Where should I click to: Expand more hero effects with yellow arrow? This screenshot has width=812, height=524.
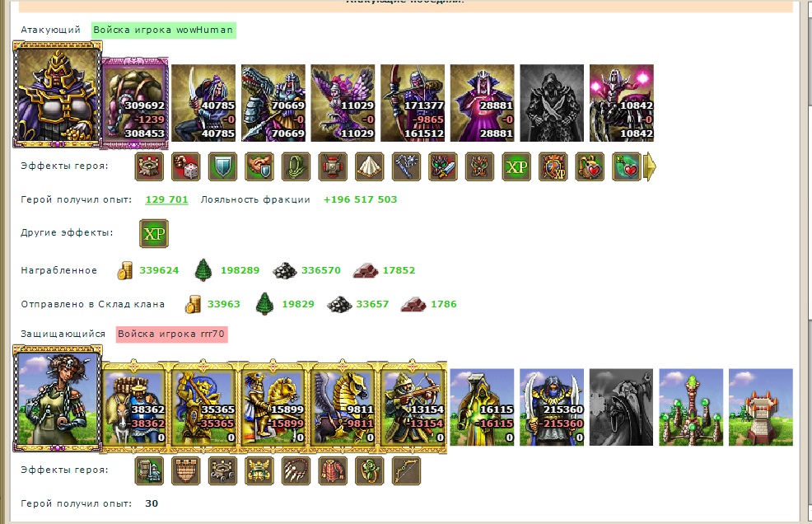[x=650, y=167]
